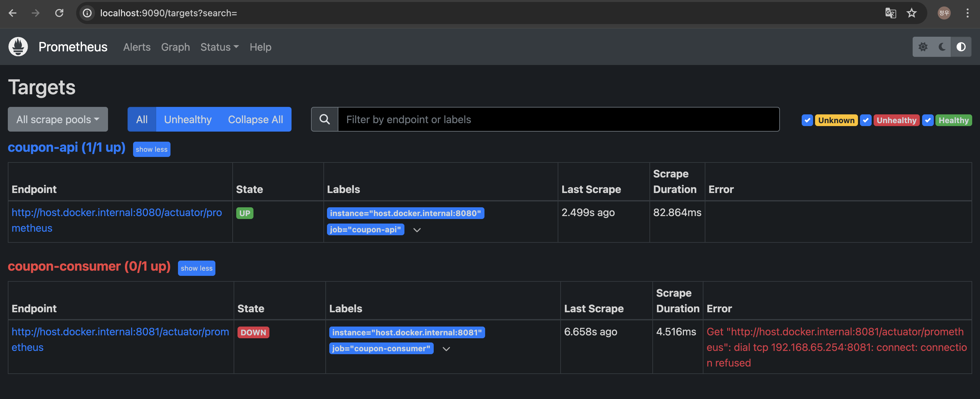Expand coupon-consumer labels chevron
Image resolution: width=980 pixels, height=399 pixels.
[446, 349]
